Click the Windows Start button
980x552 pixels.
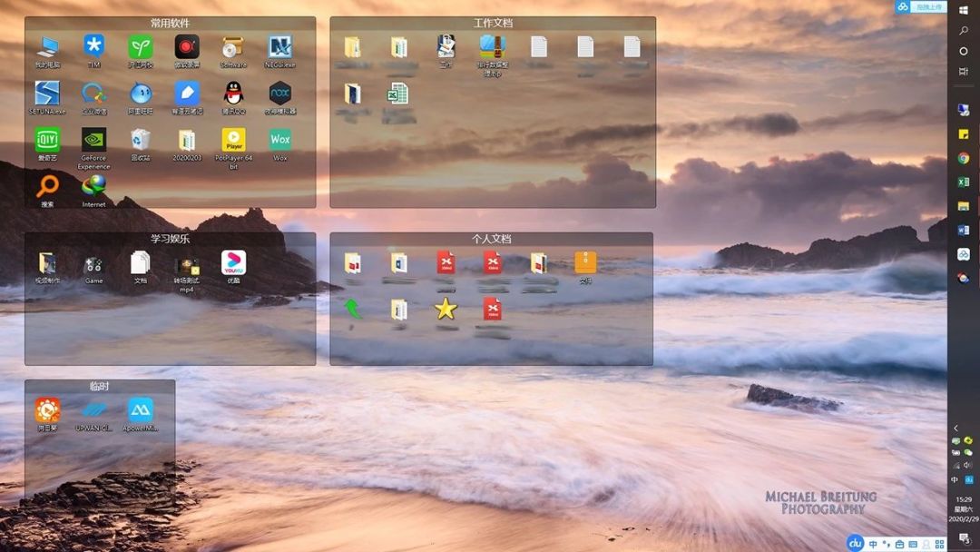963,10
